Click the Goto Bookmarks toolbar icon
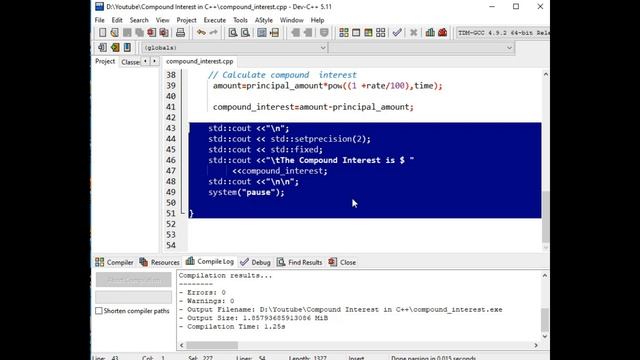This screenshot has height=360, width=640. pos(127,47)
